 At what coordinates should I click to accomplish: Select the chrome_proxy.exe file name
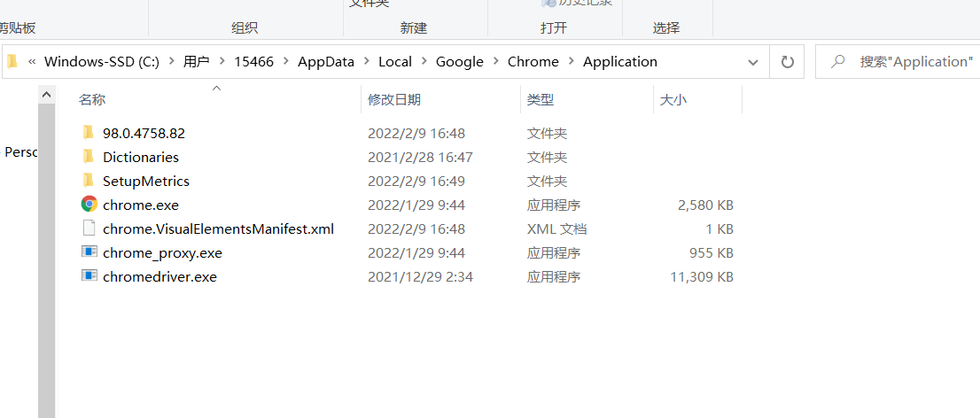tap(162, 253)
